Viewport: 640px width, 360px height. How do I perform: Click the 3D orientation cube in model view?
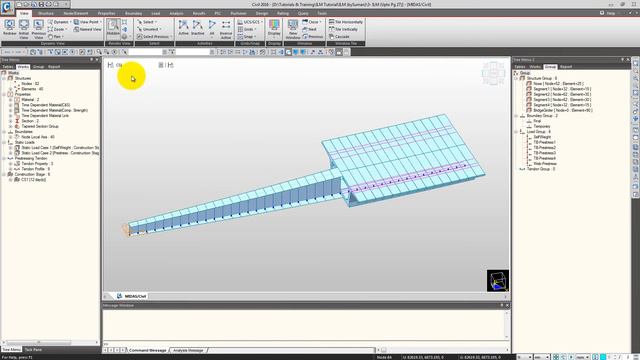(x=498, y=280)
